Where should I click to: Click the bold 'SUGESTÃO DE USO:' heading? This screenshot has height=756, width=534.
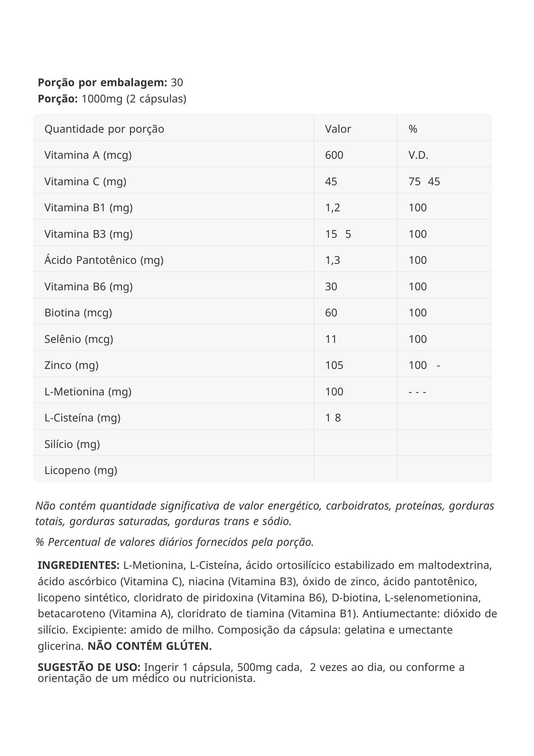[x=89, y=667]
